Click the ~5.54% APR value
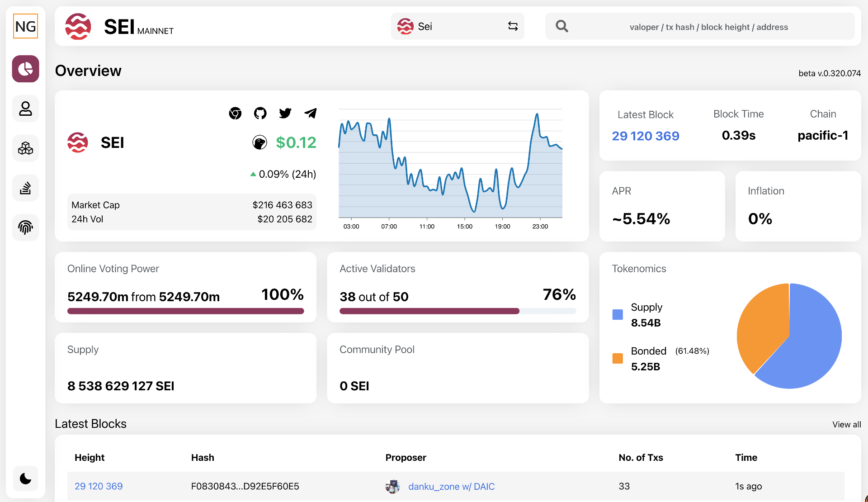868x502 pixels. pos(641,219)
